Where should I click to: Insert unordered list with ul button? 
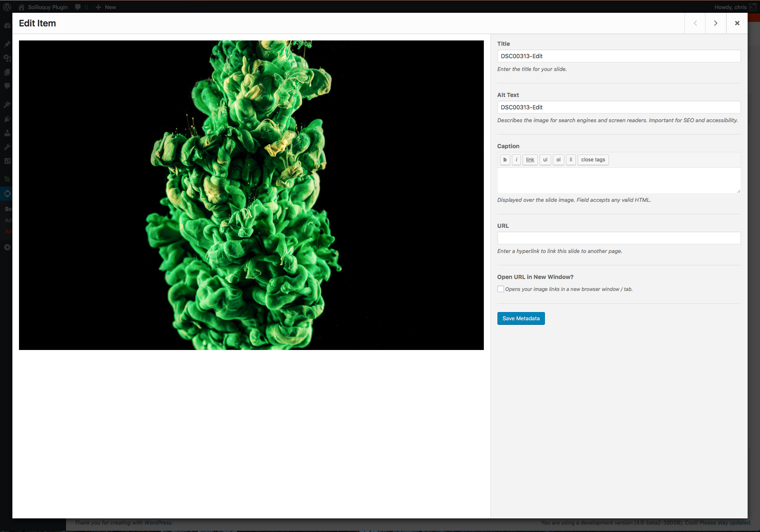coord(545,160)
